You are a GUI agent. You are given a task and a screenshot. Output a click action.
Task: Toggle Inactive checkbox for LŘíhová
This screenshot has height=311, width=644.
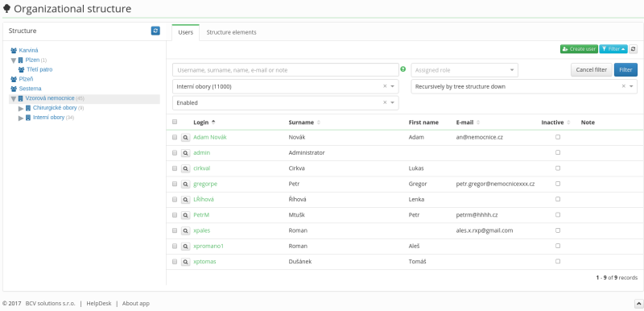[x=558, y=199]
